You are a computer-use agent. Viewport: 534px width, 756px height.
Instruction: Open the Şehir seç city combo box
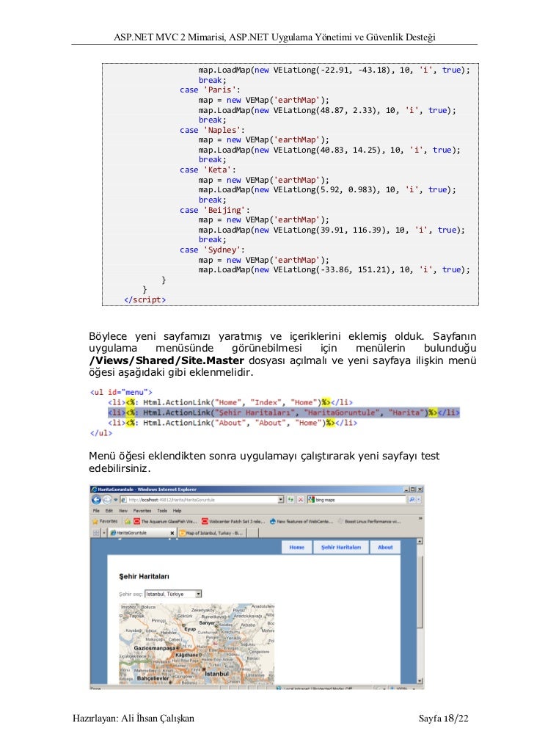173,594
